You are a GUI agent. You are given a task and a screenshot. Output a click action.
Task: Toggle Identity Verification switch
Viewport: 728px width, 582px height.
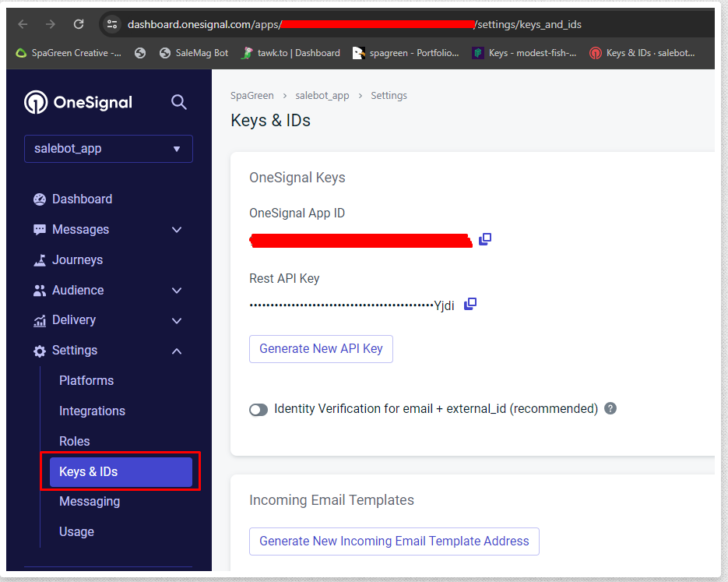(x=258, y=410)
